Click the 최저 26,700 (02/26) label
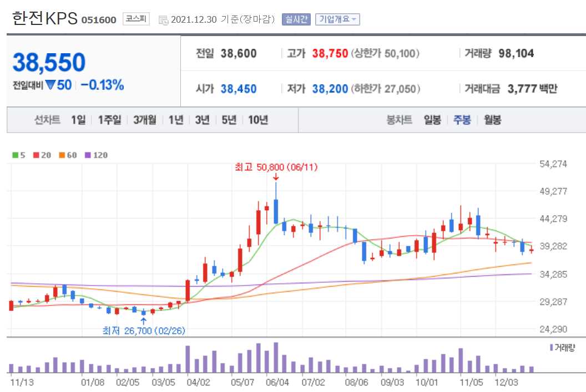This screenshot has height=392, width=586. click(144, 331)
